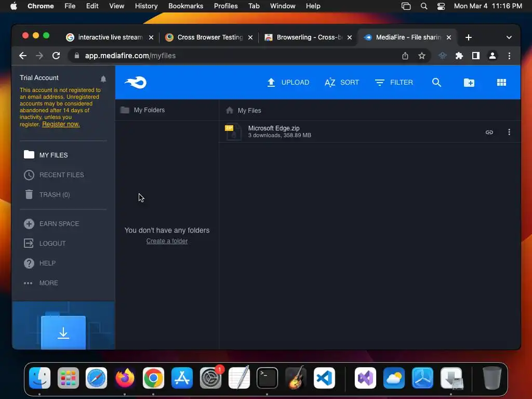Open the Chrome Extensions puzzle icon
This screenshot has width=532, height=399.
(x=459, y=56)
